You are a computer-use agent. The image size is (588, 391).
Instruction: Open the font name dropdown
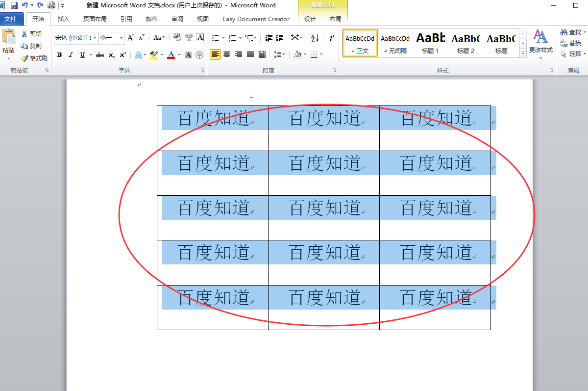[96, 38]
